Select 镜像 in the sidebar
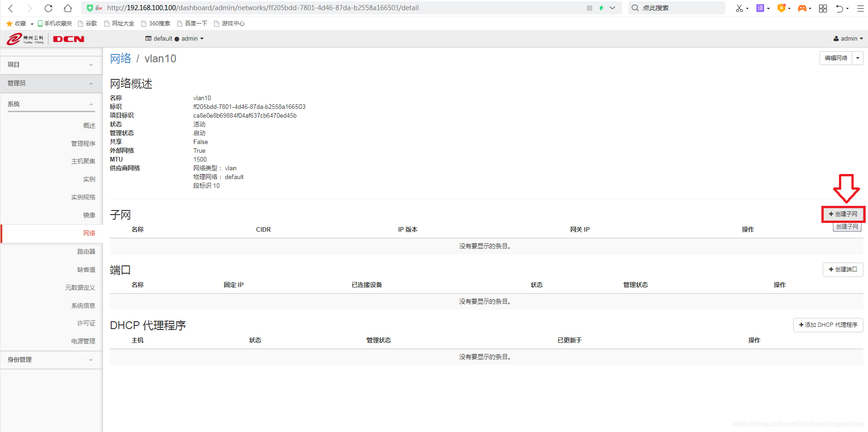 tap(89, 215)
